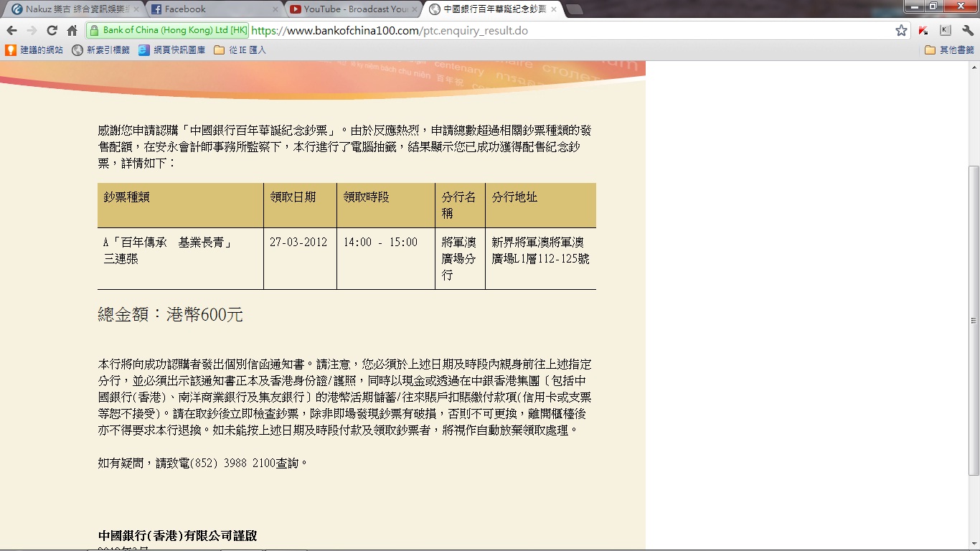980x551 pixels.
Task: Close the Facebook tab
Action: [x=275, y=9]
